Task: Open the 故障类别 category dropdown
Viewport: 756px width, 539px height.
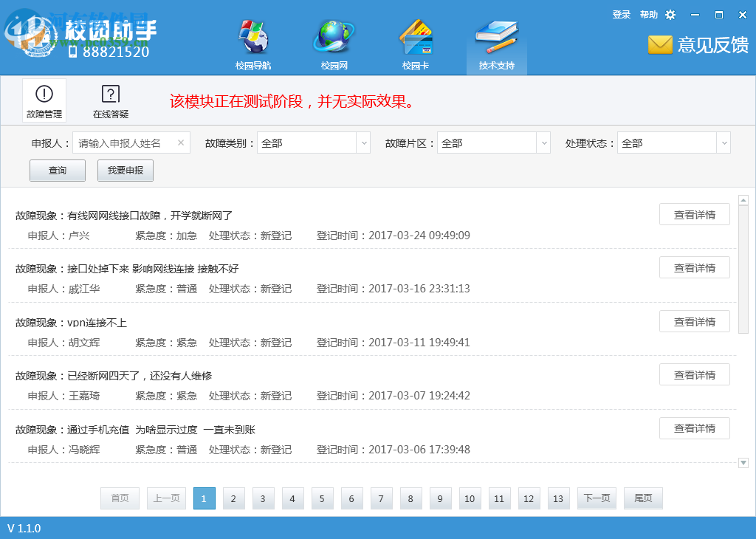Action: (362, 143)
